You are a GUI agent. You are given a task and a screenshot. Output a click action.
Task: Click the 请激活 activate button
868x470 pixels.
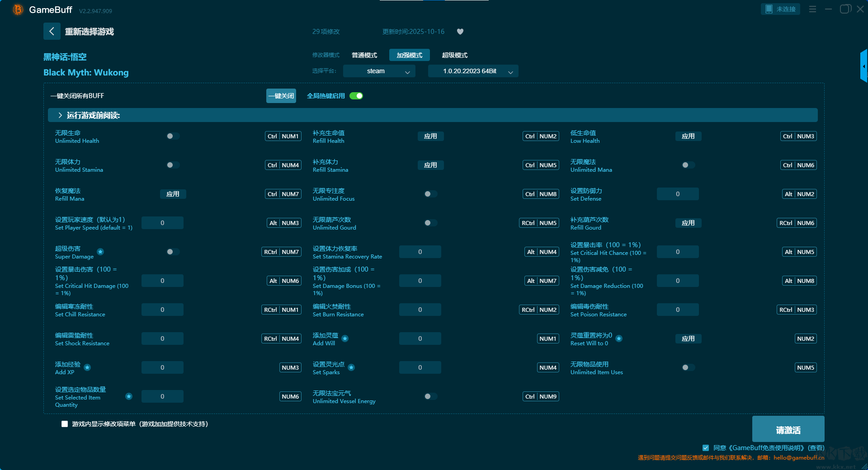788,429
